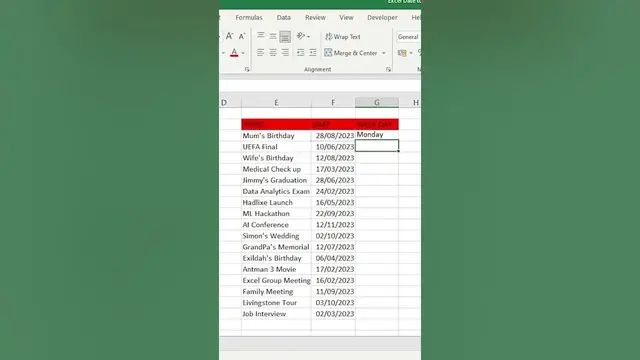Select Data Analytics Exam cell

tap(276, 191)
